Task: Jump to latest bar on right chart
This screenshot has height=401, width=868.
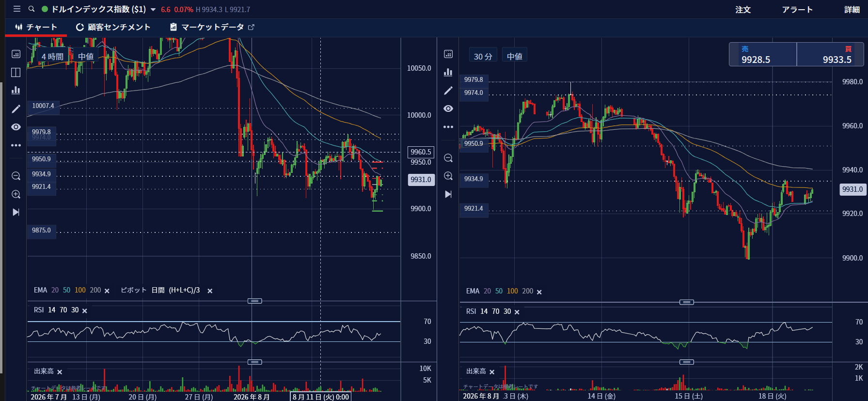Action: 448,194
